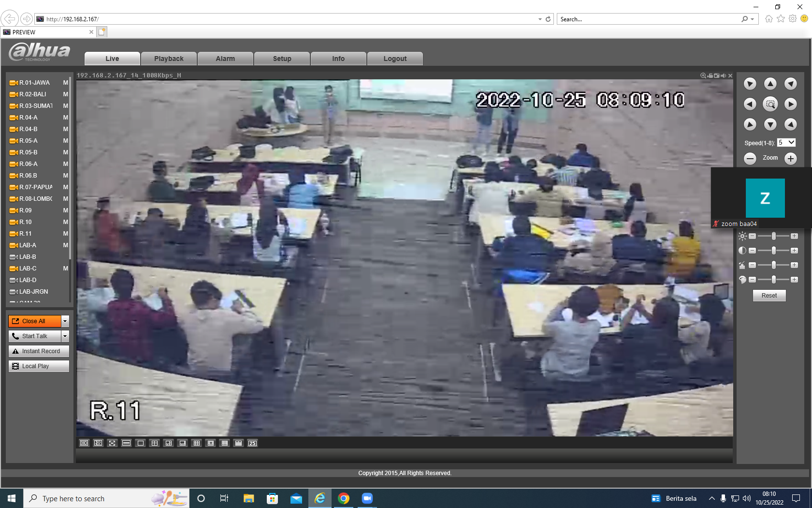Close the R.11 video stream window
This screenshot has width=812, height=508.
(x=730, y=75)
